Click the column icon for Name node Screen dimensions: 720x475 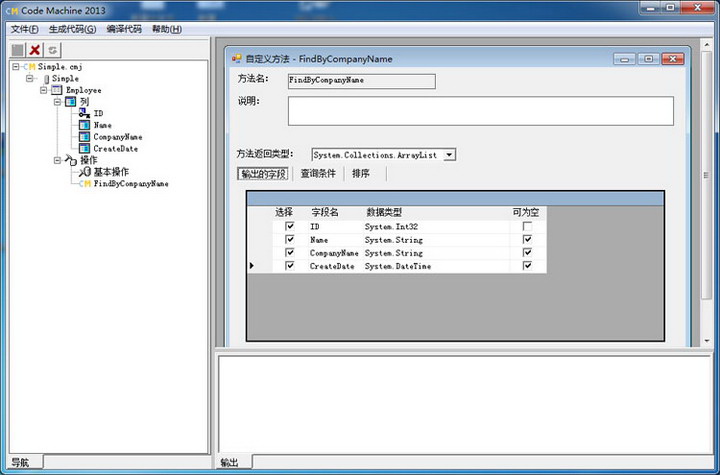click(x=84, y=125)
